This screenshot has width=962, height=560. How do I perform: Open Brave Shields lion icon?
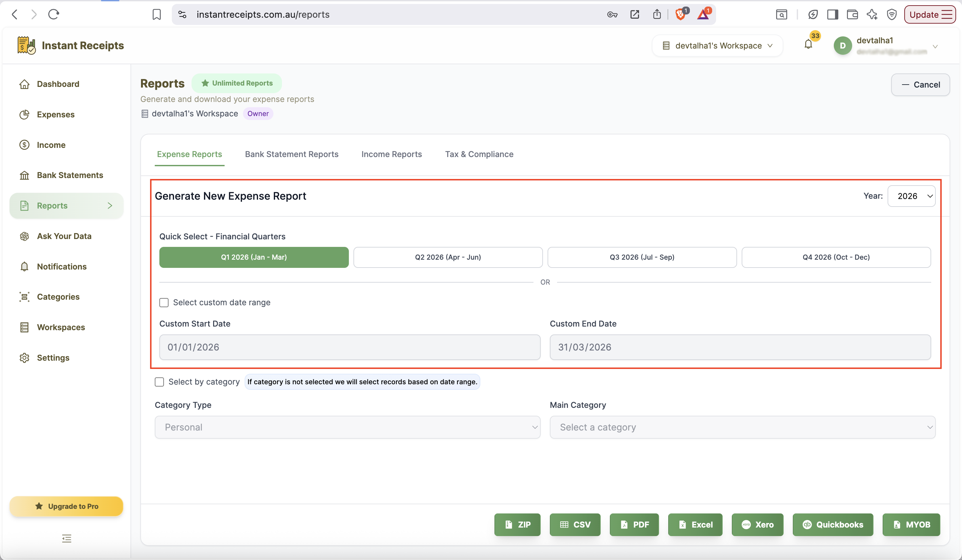point(681,14)
